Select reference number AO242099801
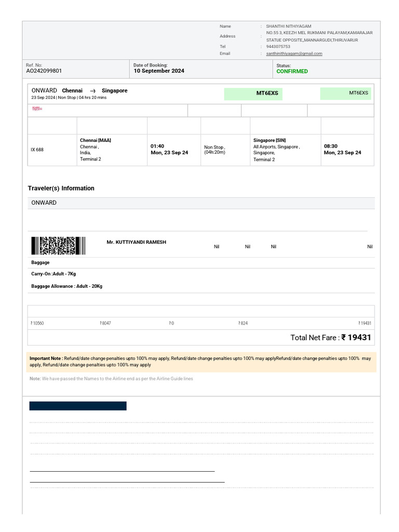Viewport: 399px width, 532px height. 44,71
